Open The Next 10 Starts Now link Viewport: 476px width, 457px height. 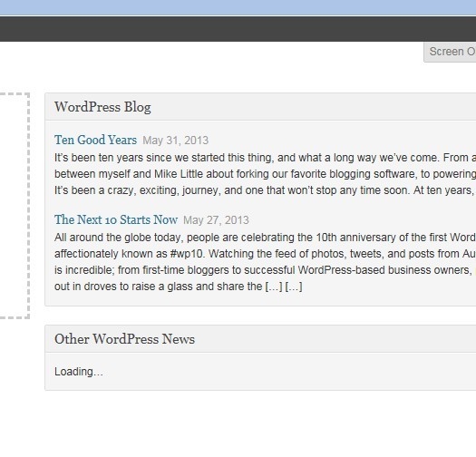(x=116, y=219)
